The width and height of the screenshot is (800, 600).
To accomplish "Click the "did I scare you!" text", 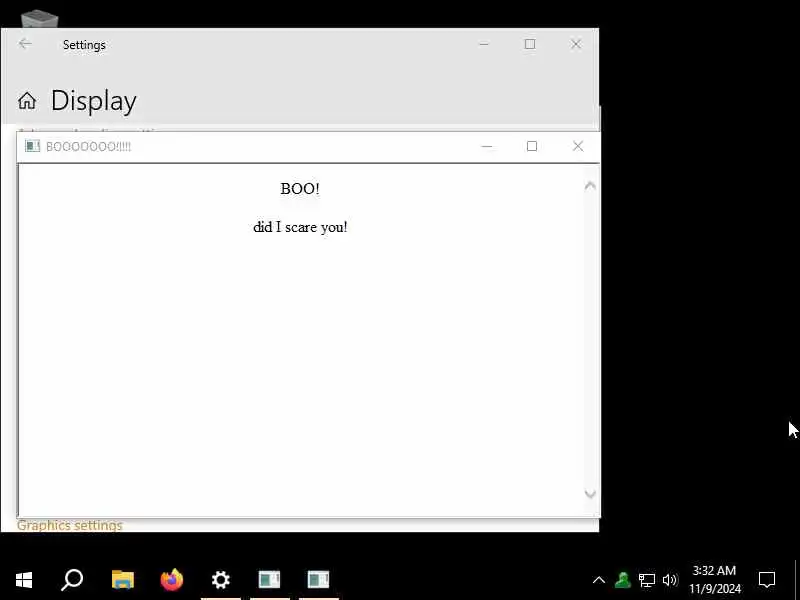I will click(x=300, y=227).
